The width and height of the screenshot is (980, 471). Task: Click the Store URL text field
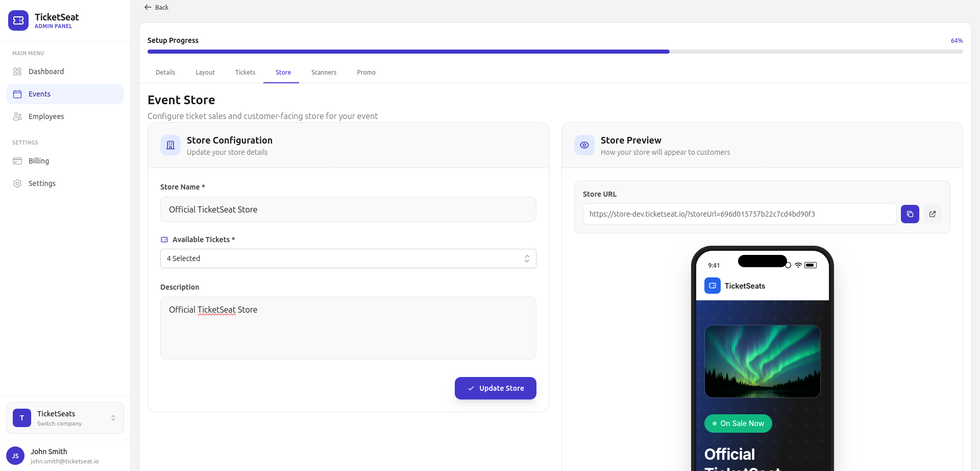[x=740, y=214]
